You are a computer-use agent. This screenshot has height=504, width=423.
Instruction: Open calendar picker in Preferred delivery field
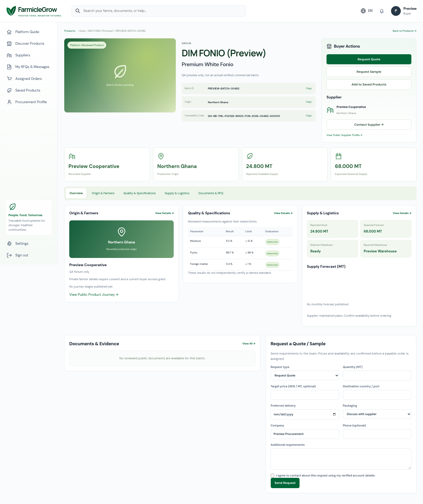point(334,414)
